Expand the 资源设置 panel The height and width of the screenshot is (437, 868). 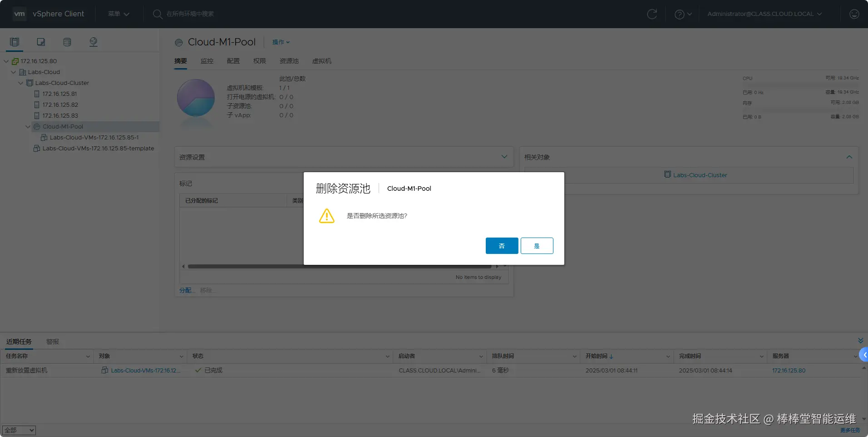pos(504,157)
